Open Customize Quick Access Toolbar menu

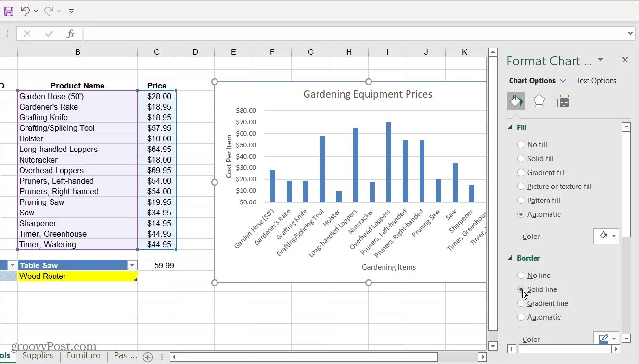[71, 11]
